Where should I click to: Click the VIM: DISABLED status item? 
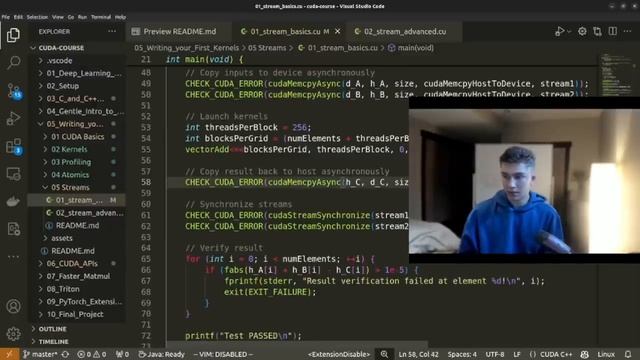point(223,354)
